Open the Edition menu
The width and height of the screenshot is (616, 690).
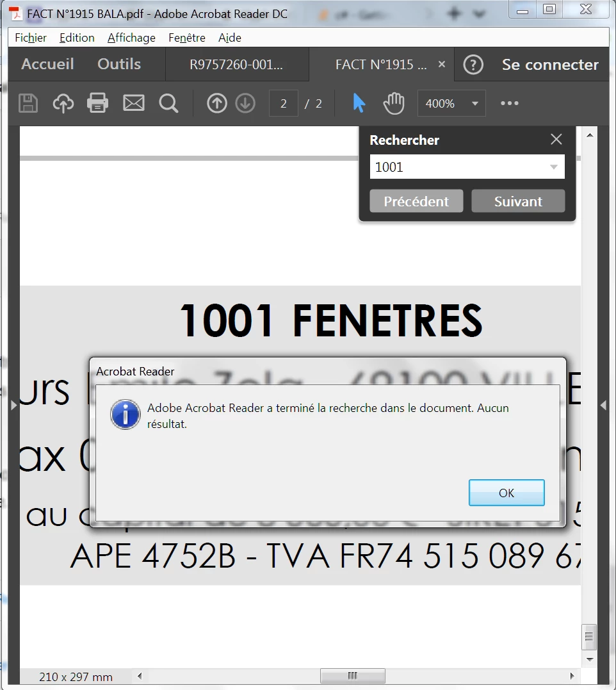77,38
